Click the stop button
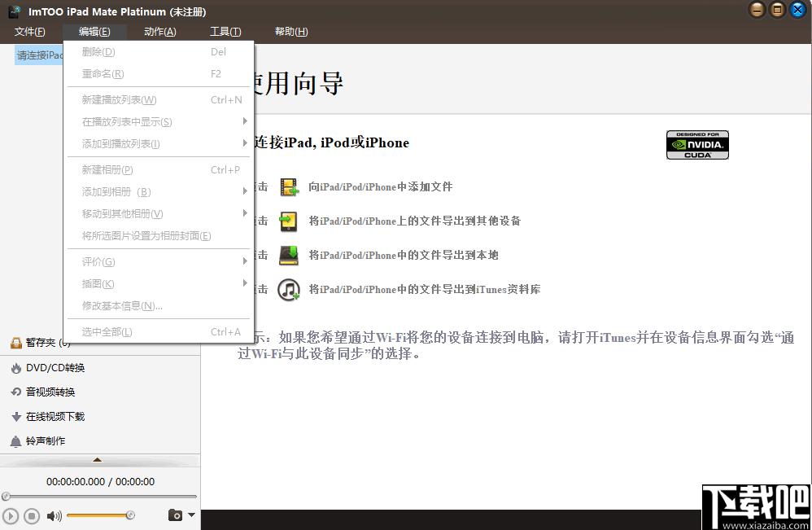The height and width of the screenshot is (530, 812). tap(32, 516)
